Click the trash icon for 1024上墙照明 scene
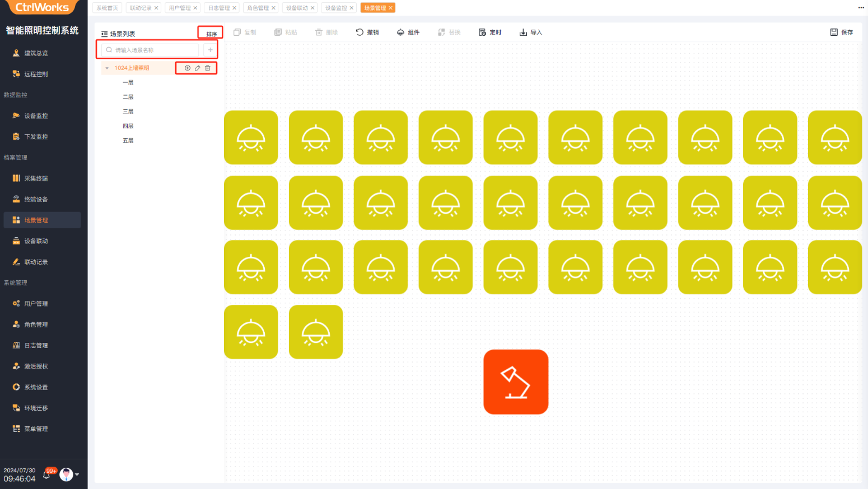The width and height of the screenshot is (868, 489). point(208,68)
